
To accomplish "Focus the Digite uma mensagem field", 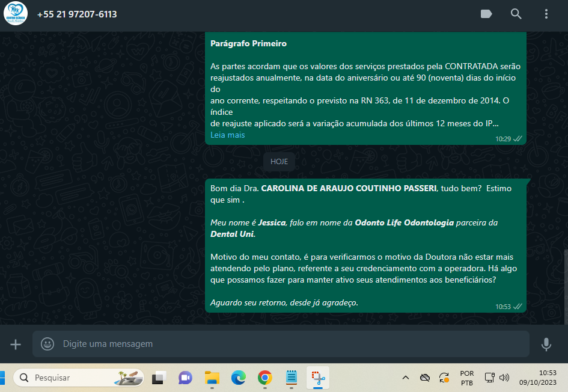I will (x=281, y=344).
